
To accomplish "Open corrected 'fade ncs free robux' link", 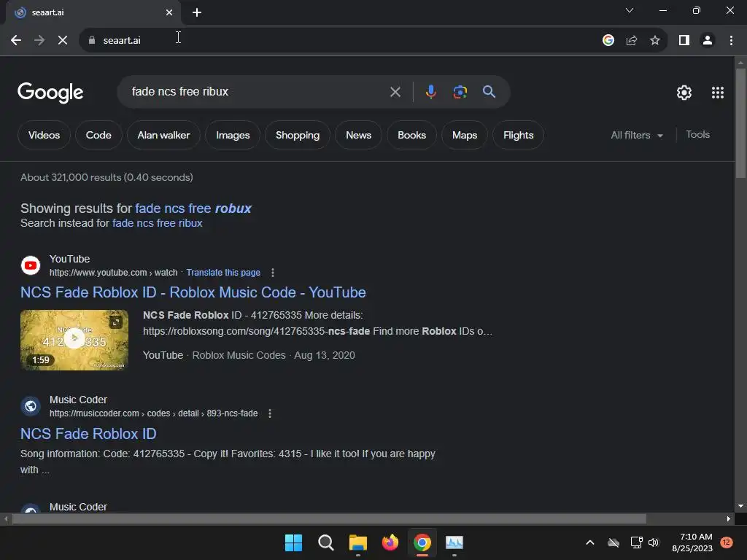I will 193,209.
